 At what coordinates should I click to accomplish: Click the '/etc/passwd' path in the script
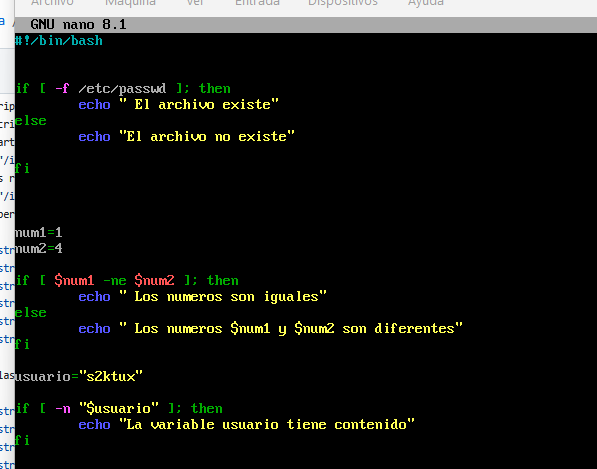(122, 89)
